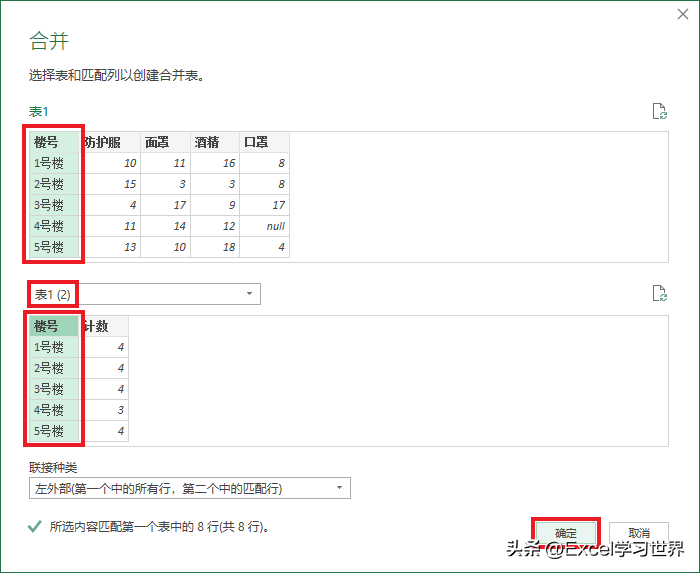The width and height of the screenshot is (700, 573).
Task: Select the 楼号 column header in 表1
Action: tap(55, 142)
